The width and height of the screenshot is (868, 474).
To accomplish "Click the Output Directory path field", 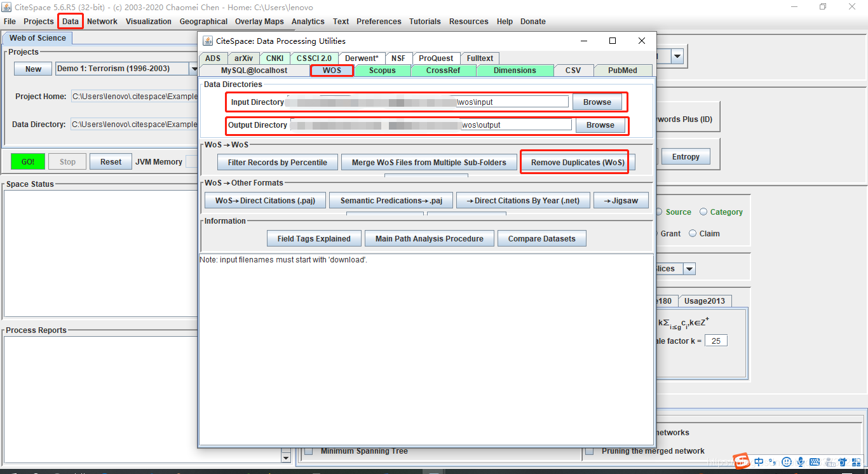I will coord(431,125).
